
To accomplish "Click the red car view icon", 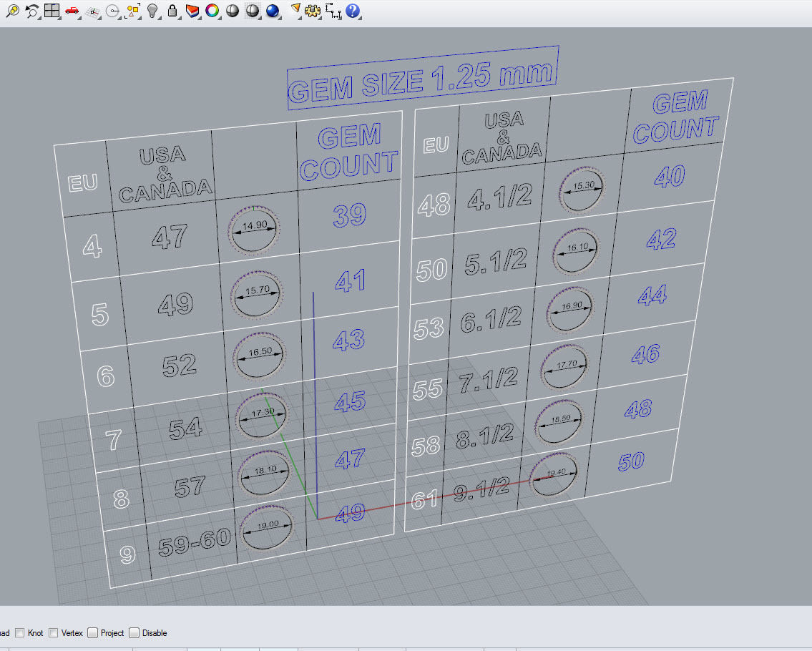I will [72, 10].
